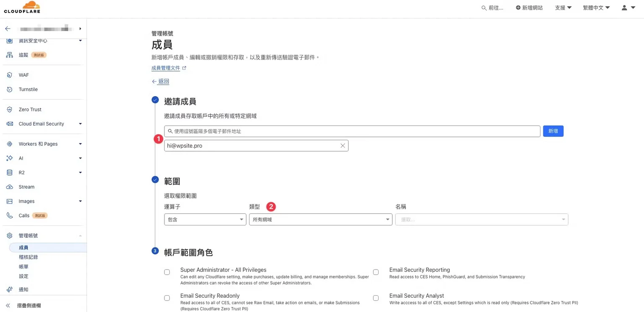644x312 pixels.
Task: Click the Calls phone icon
Action: tap(9, 215)
